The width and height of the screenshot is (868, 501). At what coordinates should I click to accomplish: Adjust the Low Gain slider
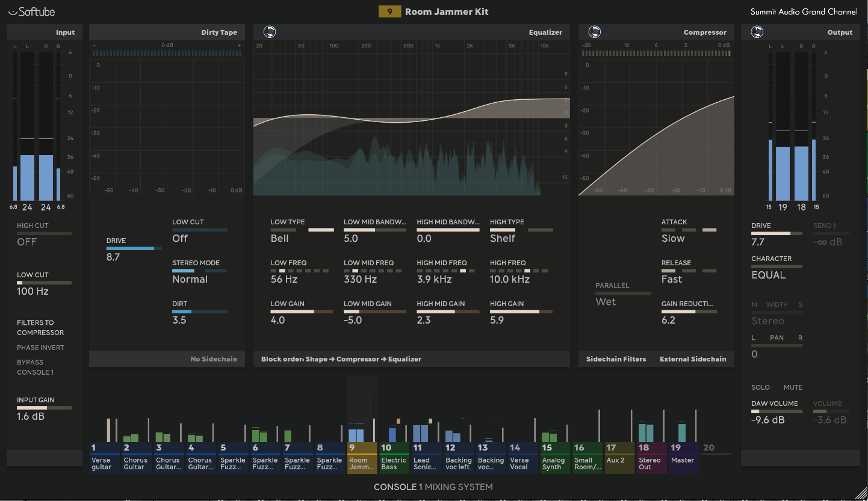[x=302, y=312]
